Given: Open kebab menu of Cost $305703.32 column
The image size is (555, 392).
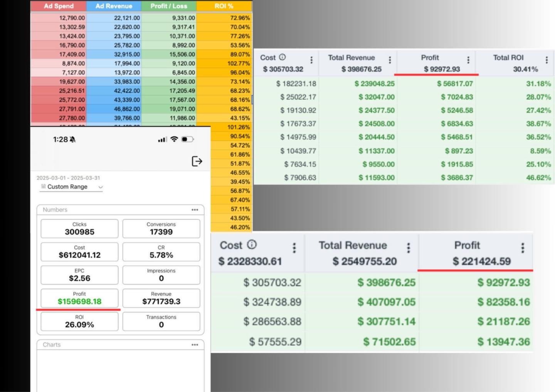Looking at the screenshot, I should click(311, 60).
